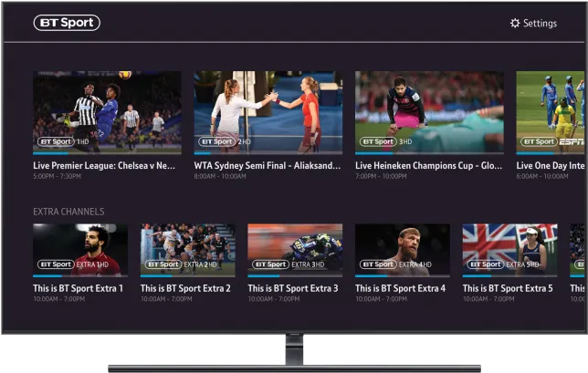
Task: Click the 7:00PM - 10:00PM time text
Action: [x=381, y=176]
